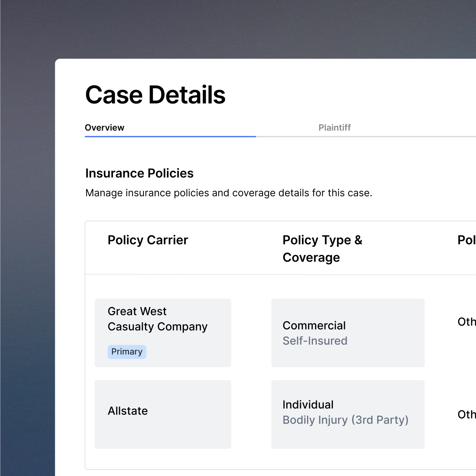Click the Case Details page title
The width and height of the screenshot is (476, 476).
click(155, 95)
